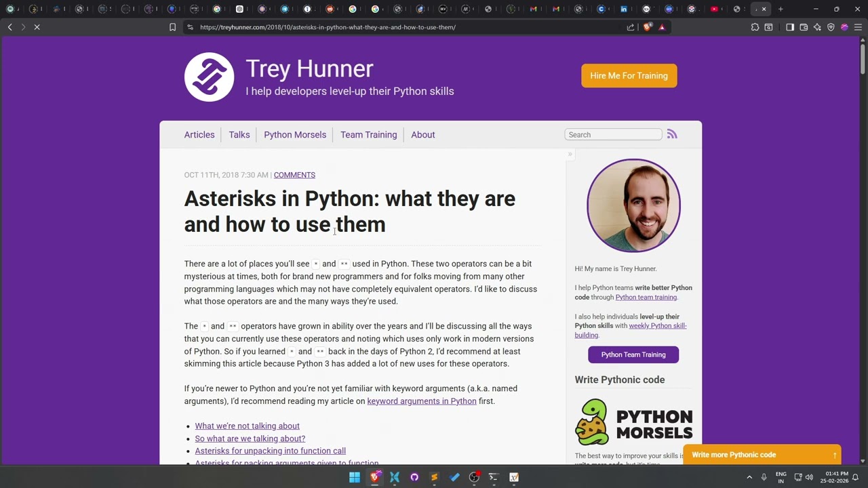Open weekly Python skill-building link
This screenshot has width=868, height=488.
coord(631,330)
